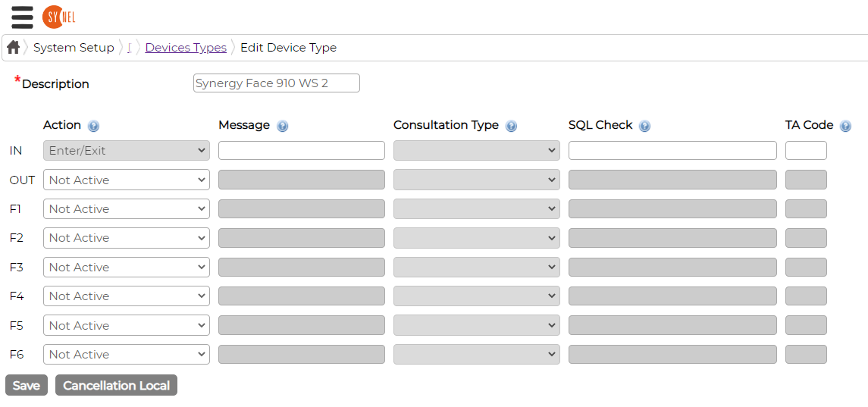Click the Cancellation Local button
The height and width of the screenshot is (407, 868).
coord(116,386)
